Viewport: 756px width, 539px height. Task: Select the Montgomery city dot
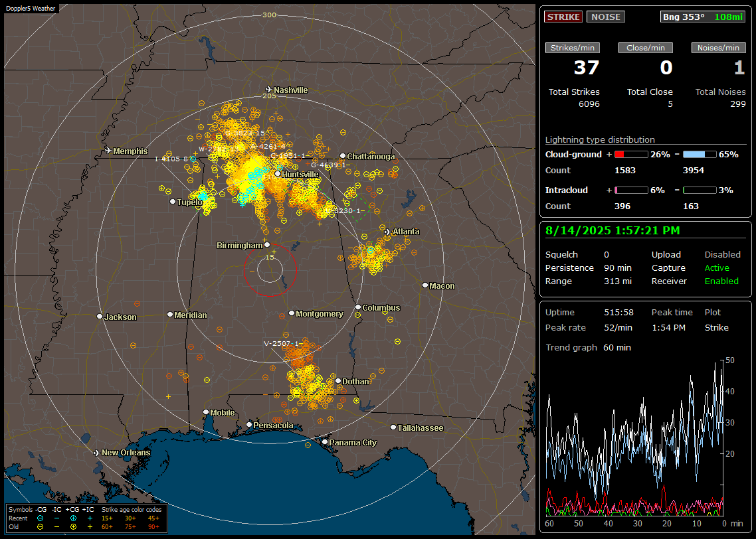click(x=292, y=313)
